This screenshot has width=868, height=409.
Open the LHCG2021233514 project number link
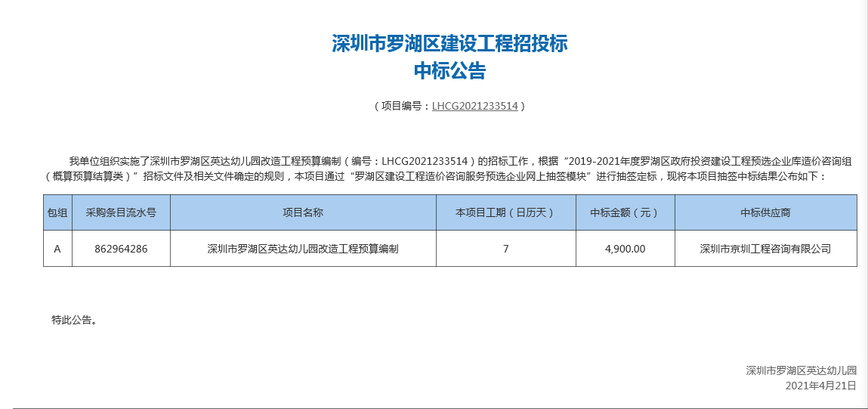click(475, 106)
